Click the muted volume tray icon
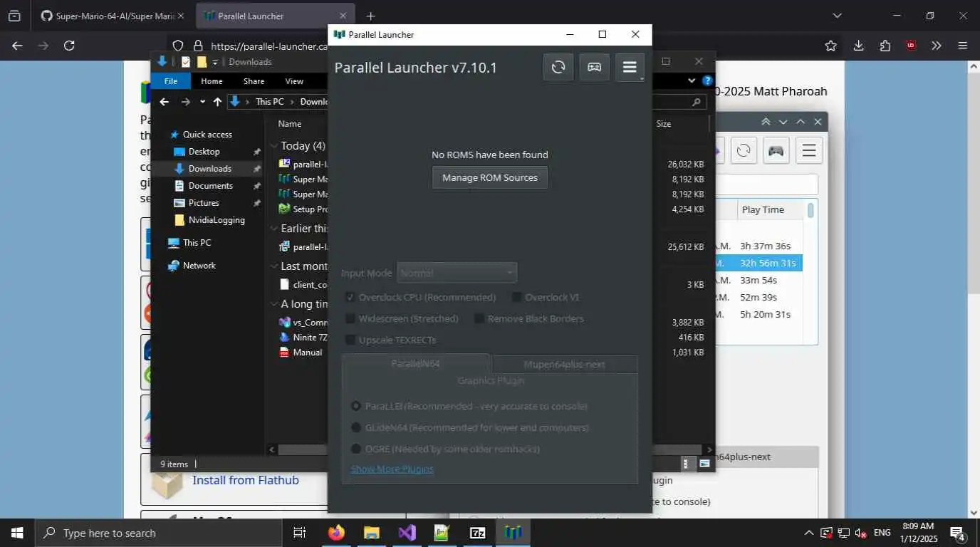Screen dimensions: 980x547 pyautogui.click(x=860, y=533)
